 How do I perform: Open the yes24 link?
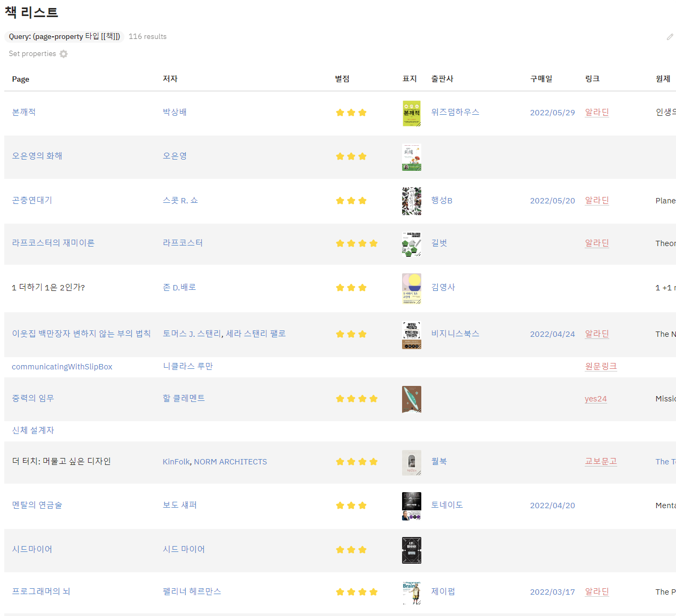point(595,399)
